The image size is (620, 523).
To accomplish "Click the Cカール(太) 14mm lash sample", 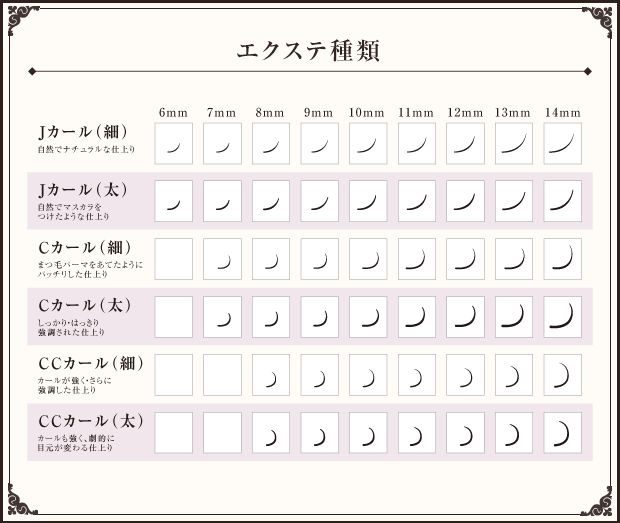I will 563,317.
